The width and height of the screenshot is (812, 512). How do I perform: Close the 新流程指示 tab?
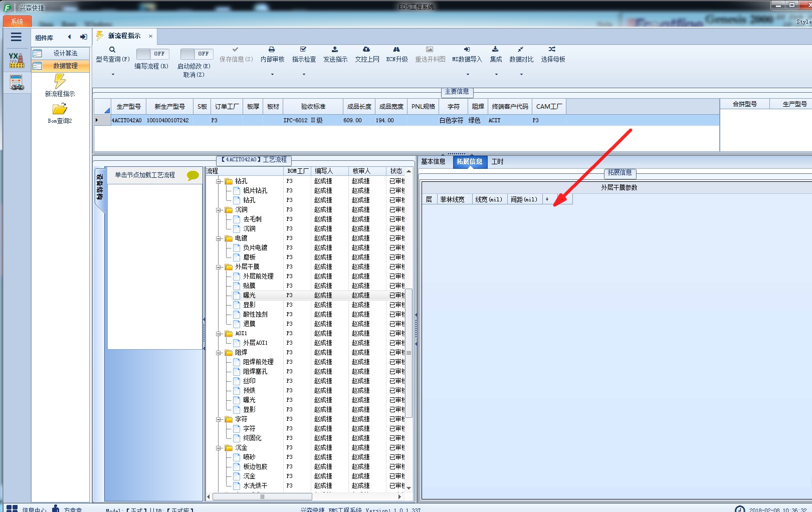tap(150, 36)
